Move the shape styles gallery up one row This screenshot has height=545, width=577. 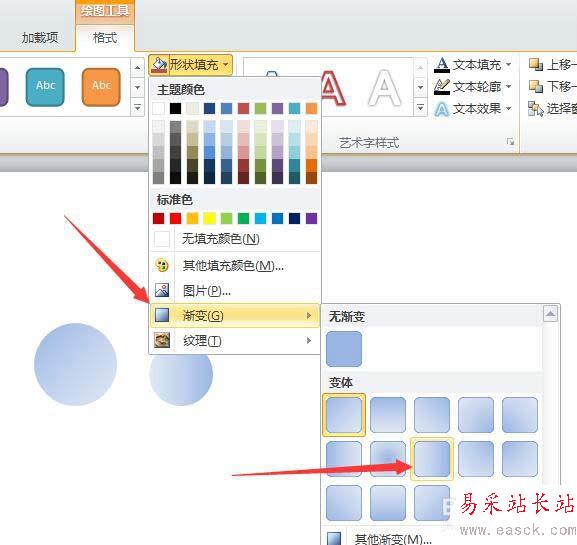coord(137,68)
